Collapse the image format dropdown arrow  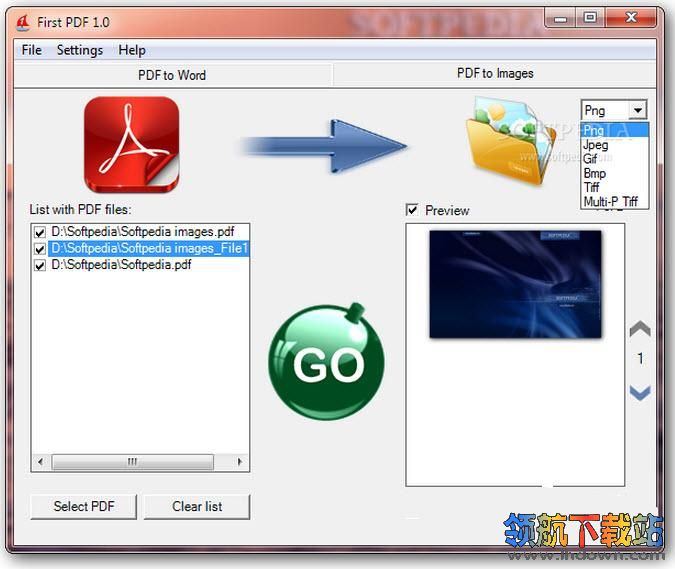pos(638,110)
